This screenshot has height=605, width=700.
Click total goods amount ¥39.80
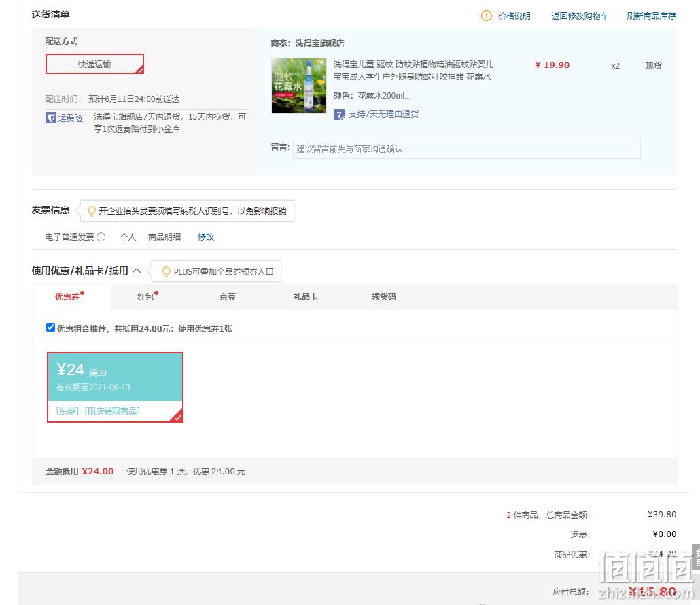tap(662, 515)
